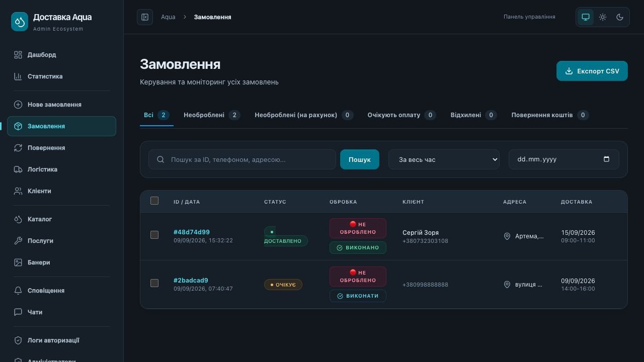Screen dimensions: 644x362
Task: Open order link #2badcad9
Action: tap(191, 280)
